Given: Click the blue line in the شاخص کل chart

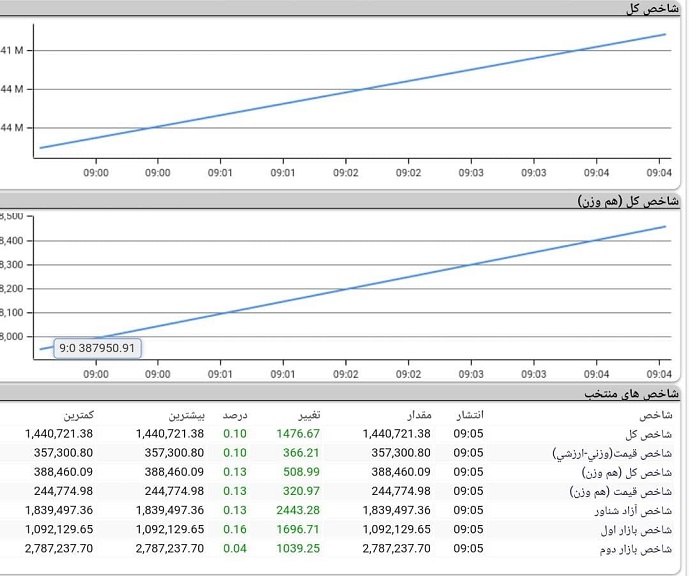Looking at the screenshot, I should (x=352, y=91).
